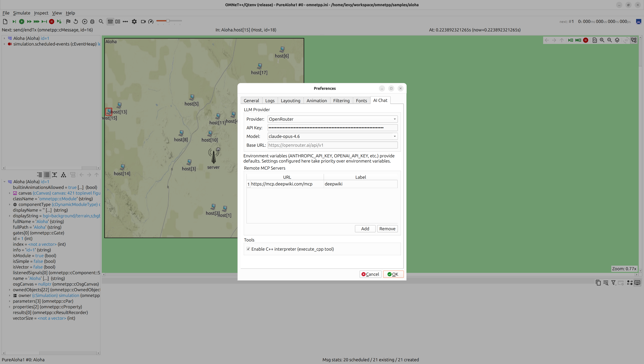This screenshot has height=364, width=644.
Task: Click the video record camera icon
Action: 143,22
